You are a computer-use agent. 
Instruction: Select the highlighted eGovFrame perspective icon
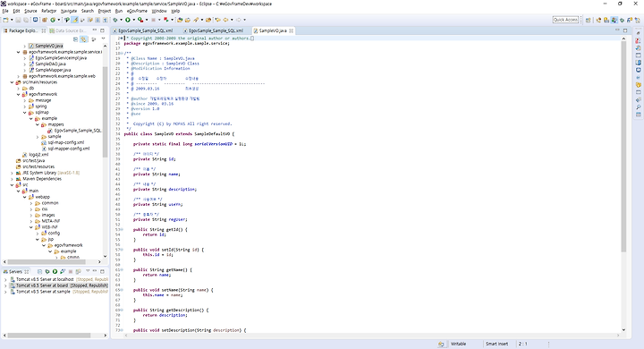(x=614, y=20)
